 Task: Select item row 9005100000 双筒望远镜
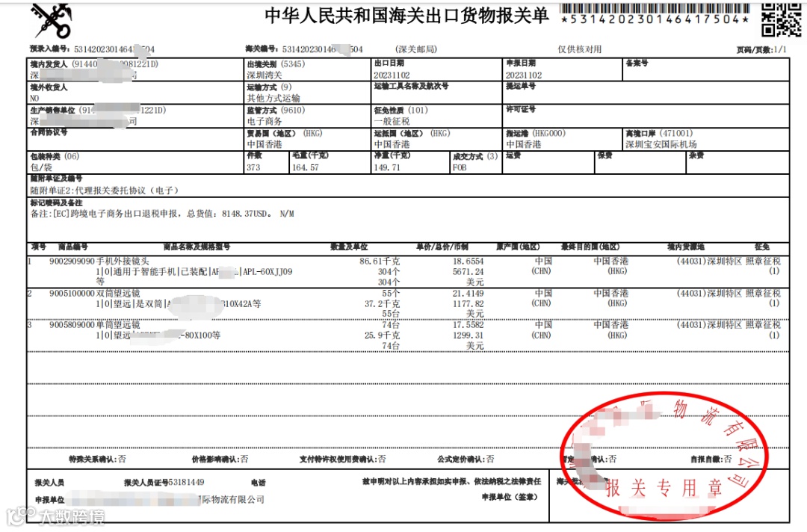click(x=408, y=303)
